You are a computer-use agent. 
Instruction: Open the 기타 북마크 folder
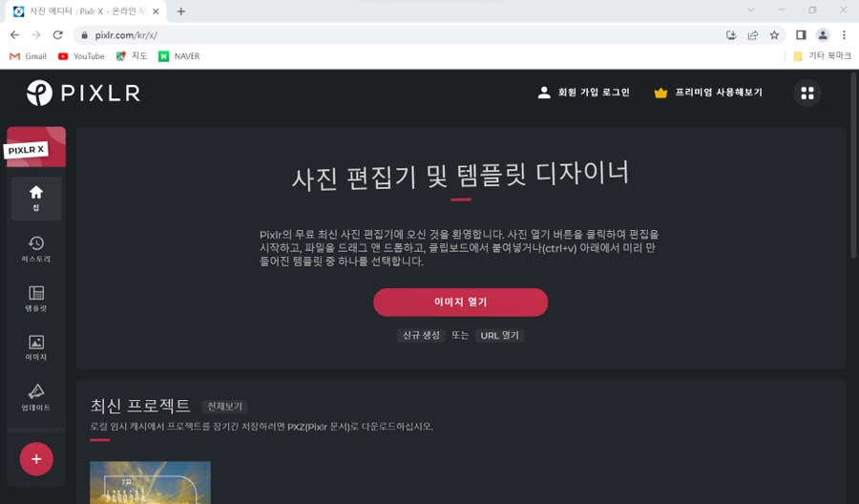(x=823, y=56)
